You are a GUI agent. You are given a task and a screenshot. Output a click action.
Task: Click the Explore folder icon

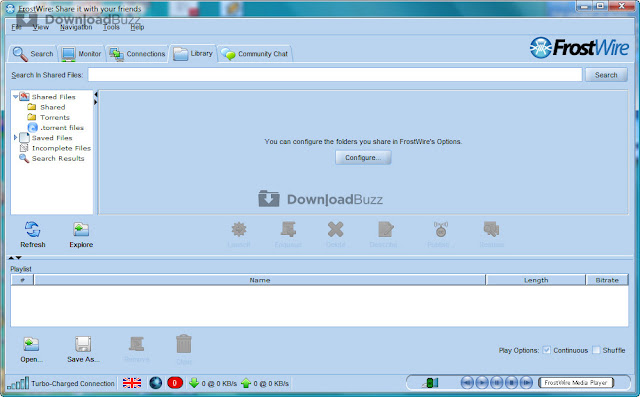click(81, 229)
